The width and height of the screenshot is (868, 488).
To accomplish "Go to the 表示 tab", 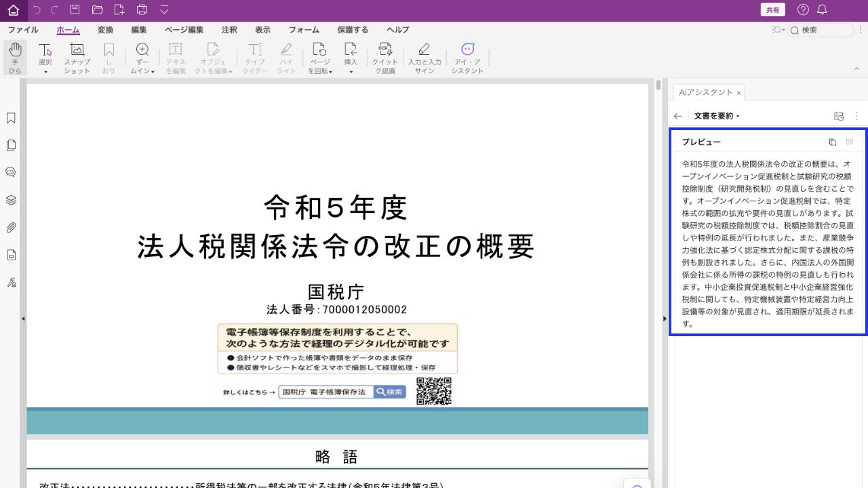I will tap(262, 30).
